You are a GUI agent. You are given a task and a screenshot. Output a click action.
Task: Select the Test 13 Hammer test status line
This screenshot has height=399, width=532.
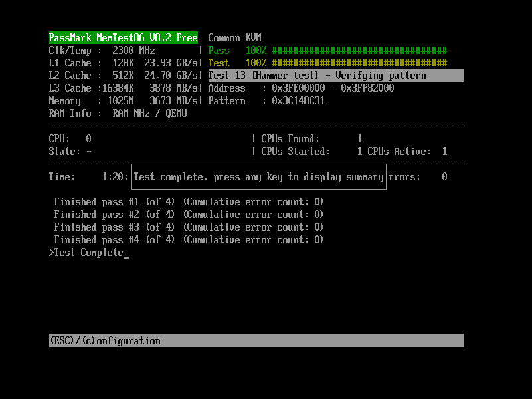(335, 75)
